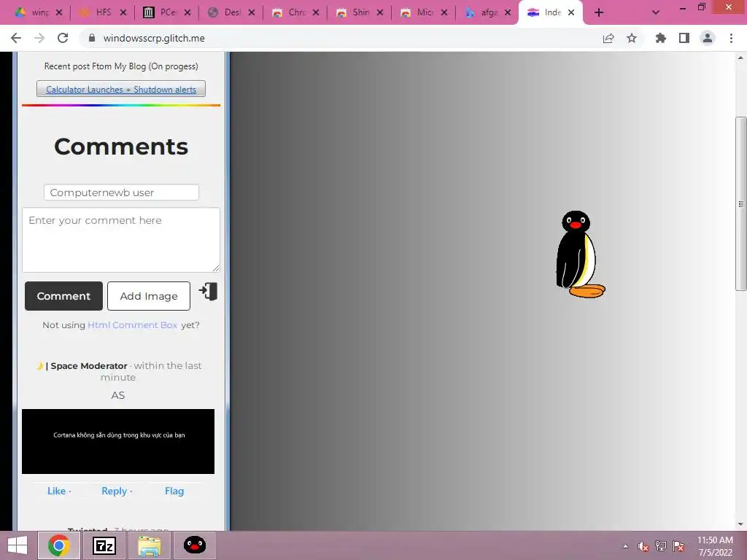Click the Space Moderator author name
Viewport: 747px width, 560px height.
[88, 366]
